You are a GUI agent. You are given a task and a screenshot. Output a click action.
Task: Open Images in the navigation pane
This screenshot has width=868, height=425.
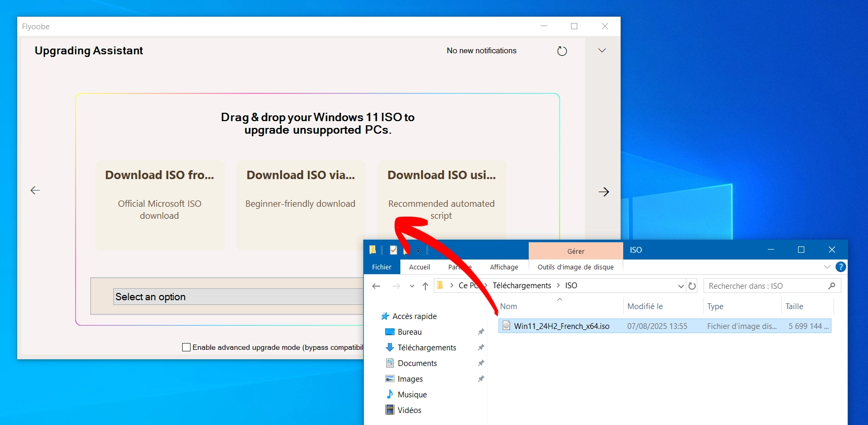410,379
